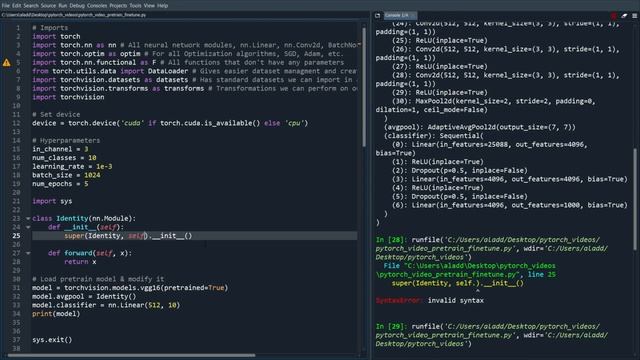Click the warning icon beside line 5

[7, 62]
